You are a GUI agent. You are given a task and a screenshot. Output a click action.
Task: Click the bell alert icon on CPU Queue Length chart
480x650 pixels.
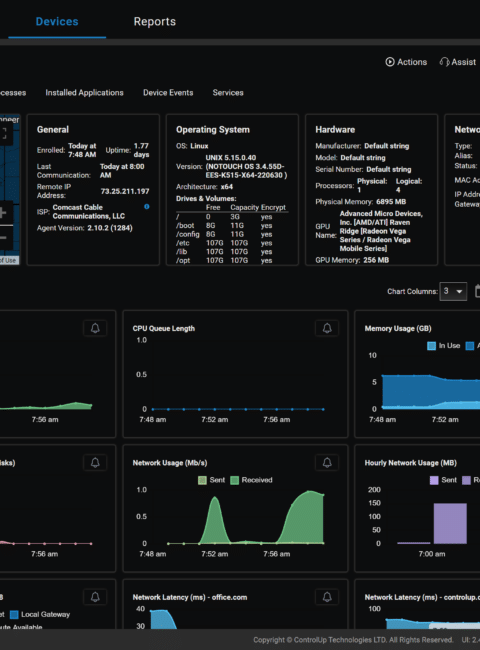[327, 328]
